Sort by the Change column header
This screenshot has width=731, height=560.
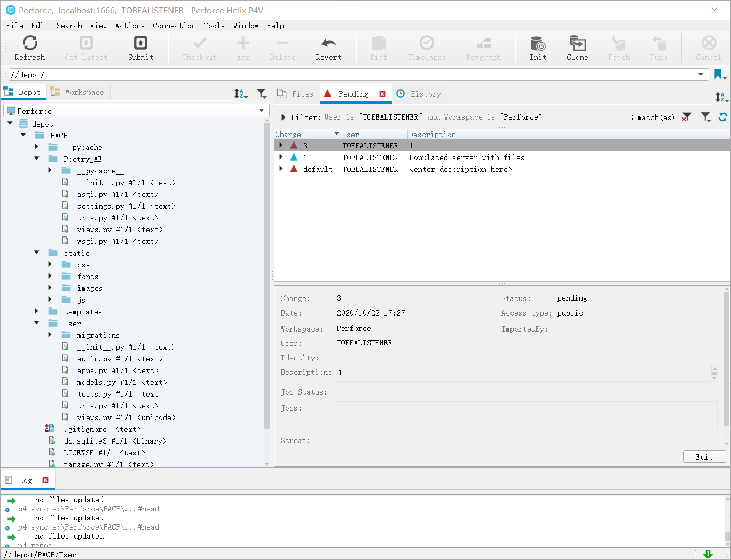point(307,135)
